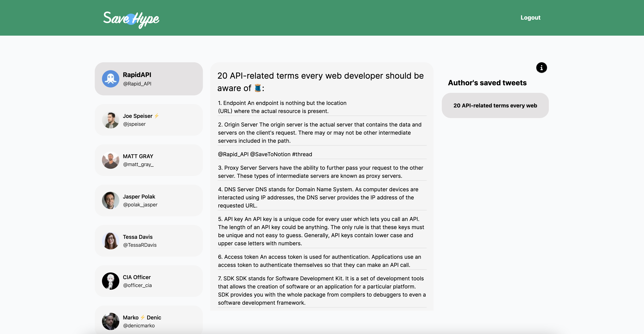Click the @TessaRDavis handle
Viewport: 644px width, 334px height.
coord(140,245)
